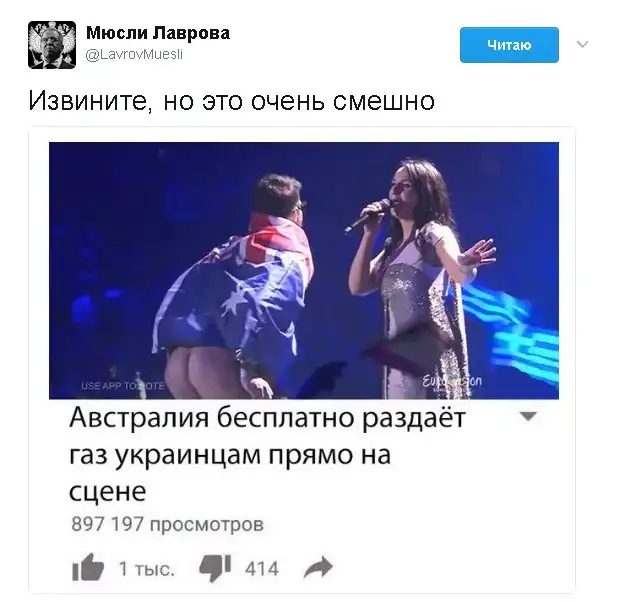
Task: Click the word сцене in the video title
Action: pos(107,492)
